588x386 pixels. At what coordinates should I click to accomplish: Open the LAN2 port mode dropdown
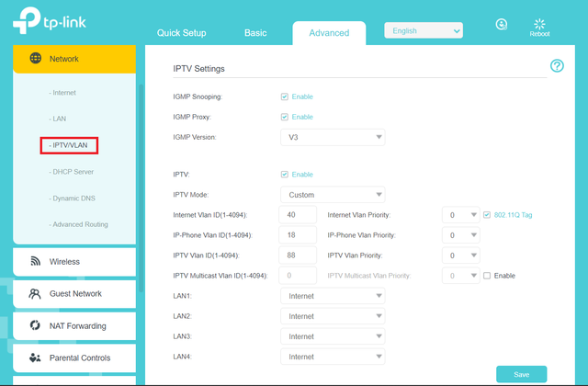pos(333,316)
